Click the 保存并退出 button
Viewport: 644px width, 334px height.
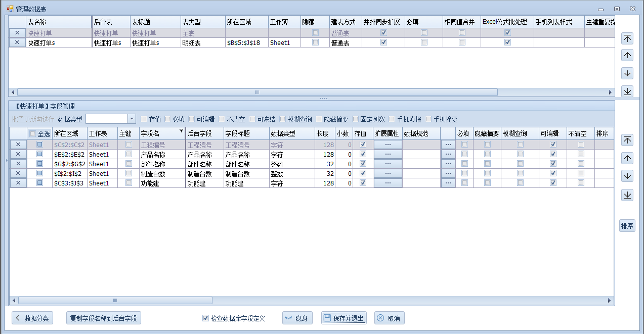[344, 318]
